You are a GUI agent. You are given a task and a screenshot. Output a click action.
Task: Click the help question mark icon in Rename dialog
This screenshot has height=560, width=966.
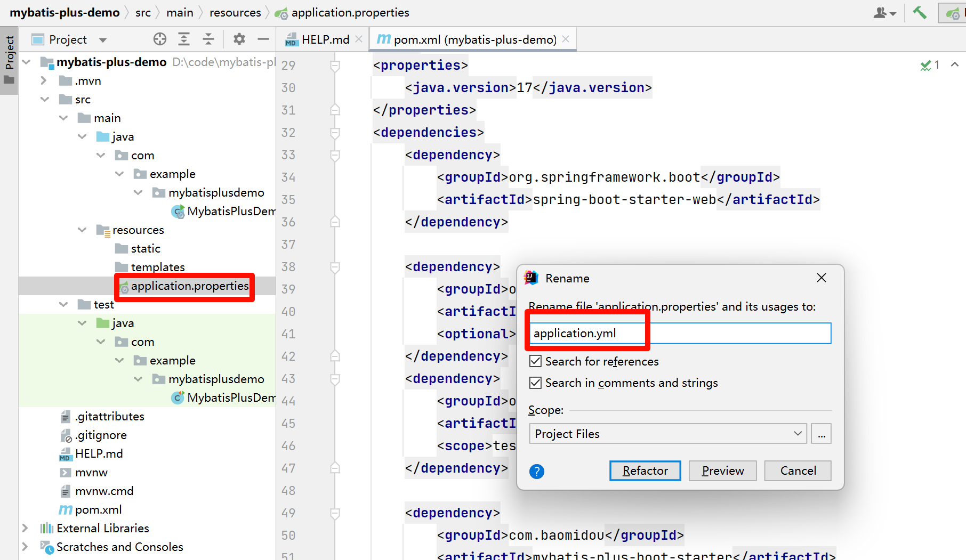(x=536, y=471)
